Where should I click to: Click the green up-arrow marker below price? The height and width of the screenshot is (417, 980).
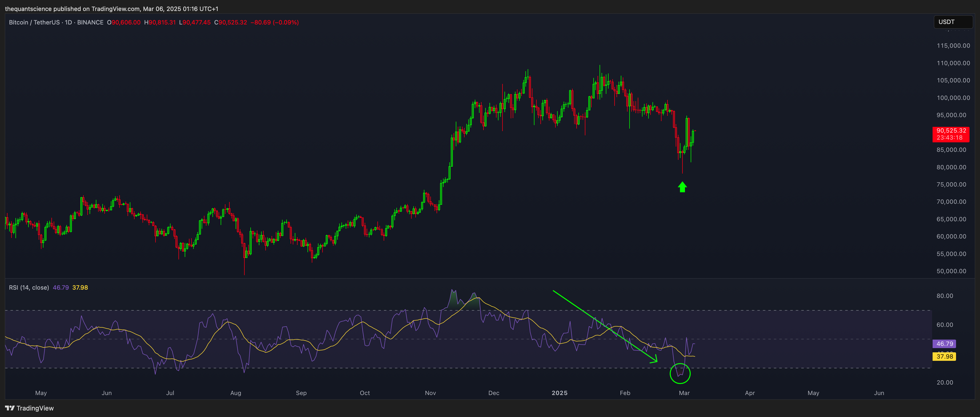(x=682, y=187)
